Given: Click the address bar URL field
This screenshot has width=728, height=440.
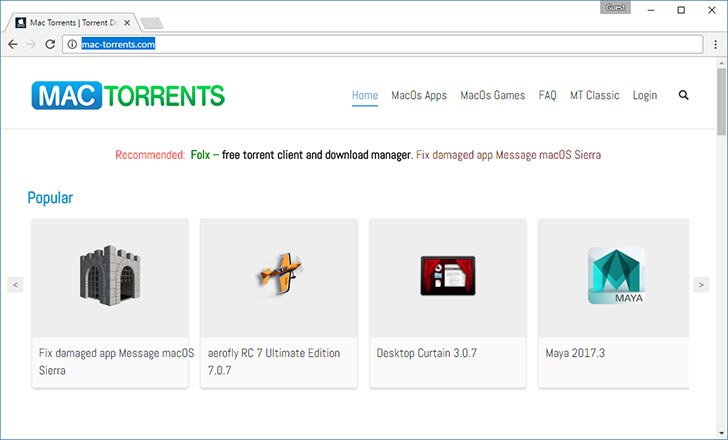Looking at the screenshot, I should [x=383, y=44].
